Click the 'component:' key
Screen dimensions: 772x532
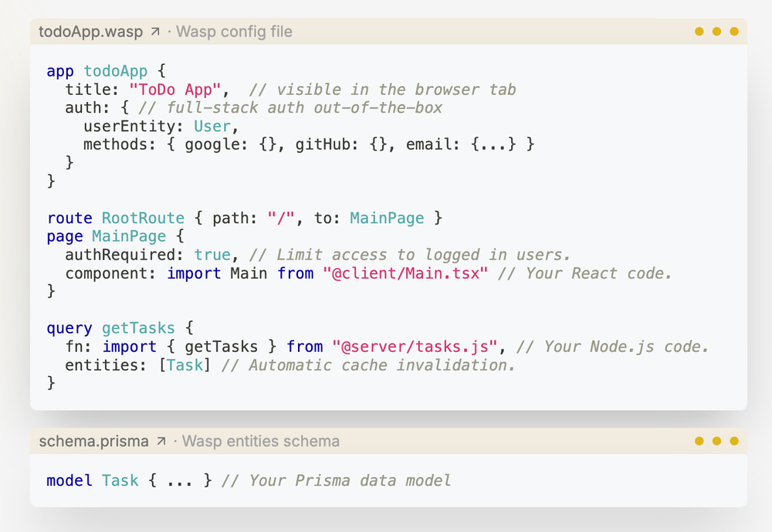(x=110, y=273)
